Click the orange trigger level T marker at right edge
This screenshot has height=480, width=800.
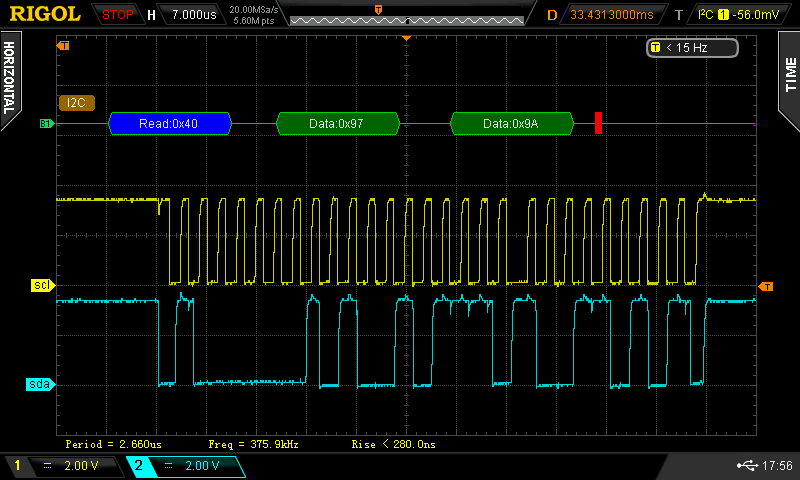766,287
